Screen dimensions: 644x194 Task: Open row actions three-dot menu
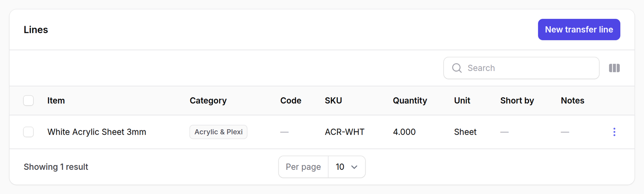point(614,132)
